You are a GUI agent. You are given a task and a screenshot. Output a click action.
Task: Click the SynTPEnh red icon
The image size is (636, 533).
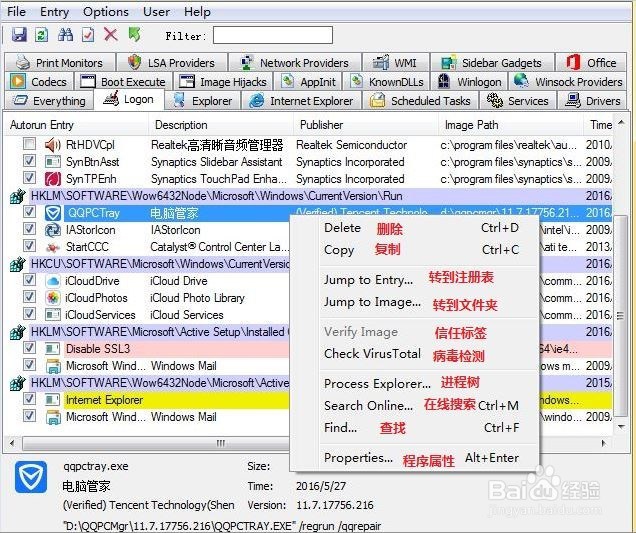tap(53, 179)
